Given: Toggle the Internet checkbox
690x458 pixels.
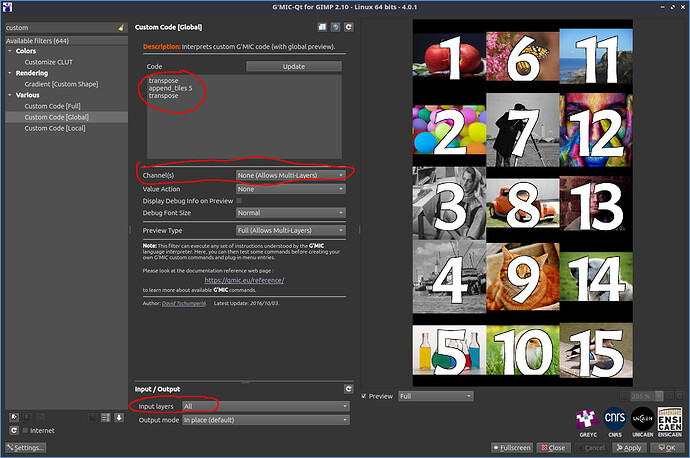Looking at the screenshot, I should (x=25, y=431).
